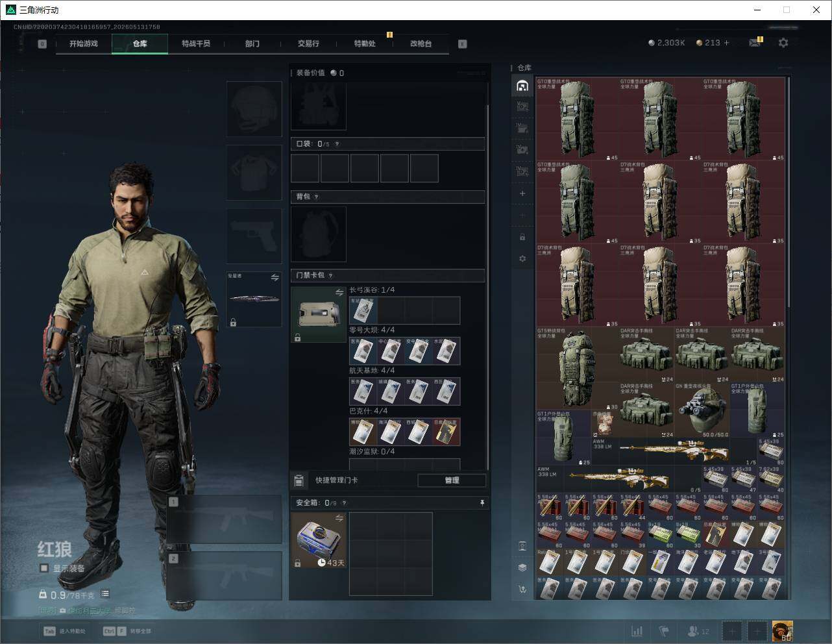Open the fifth warehouse sidebar container icon

522,171
